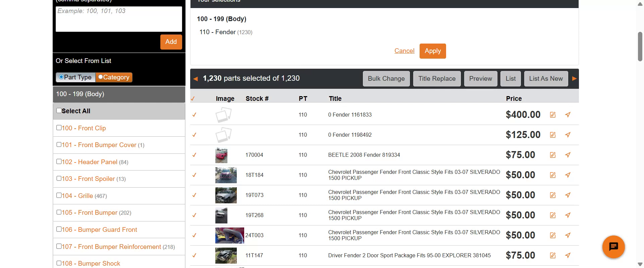The width and height of the screenshot is (644, 268).
Task: Open Bulk Change
Action: pyautogui.click(x=386, y=79)
